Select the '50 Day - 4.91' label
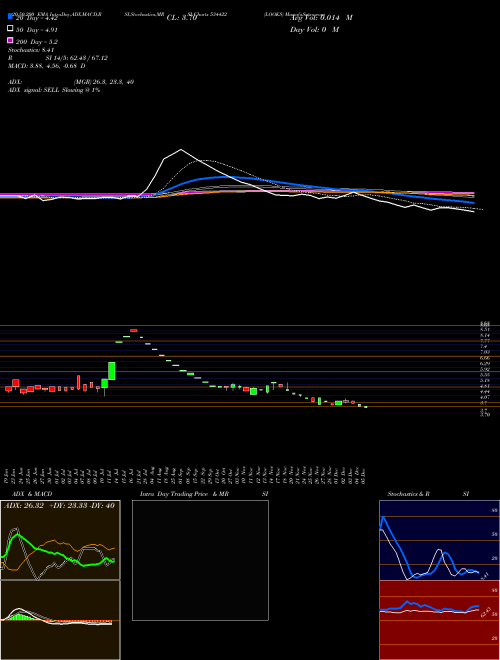 (x=37, y=30)
